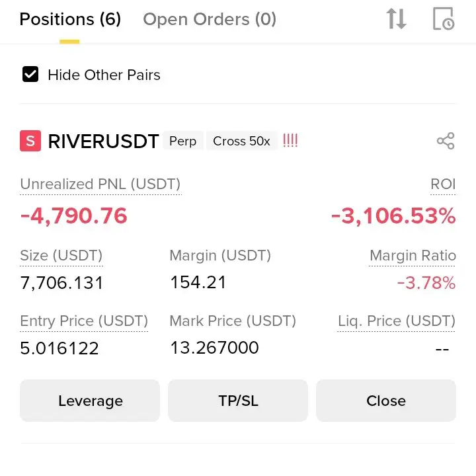The width and height of the screenshot is (476, 476).
Task: Tap the red S short badge
Action: pyautogui.click(x=30, y=141)
